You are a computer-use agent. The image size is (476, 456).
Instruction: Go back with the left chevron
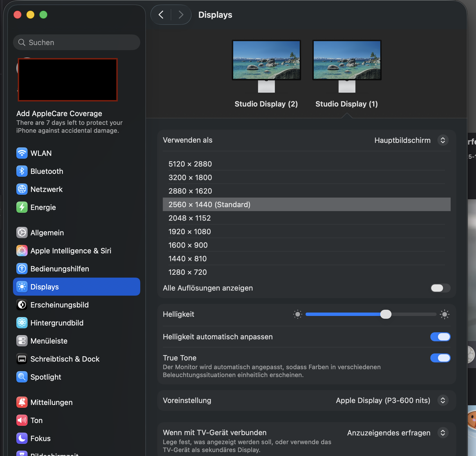[x=161, y=15]
